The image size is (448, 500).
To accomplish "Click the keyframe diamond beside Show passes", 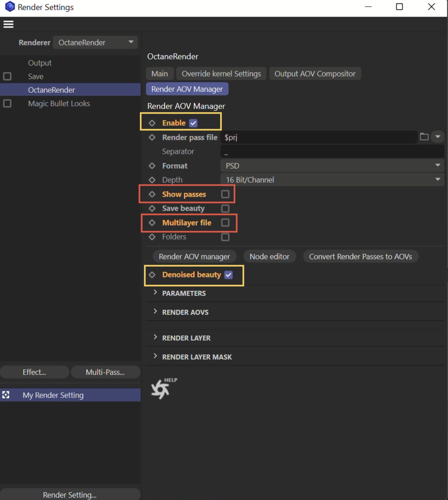I will 152,194.
